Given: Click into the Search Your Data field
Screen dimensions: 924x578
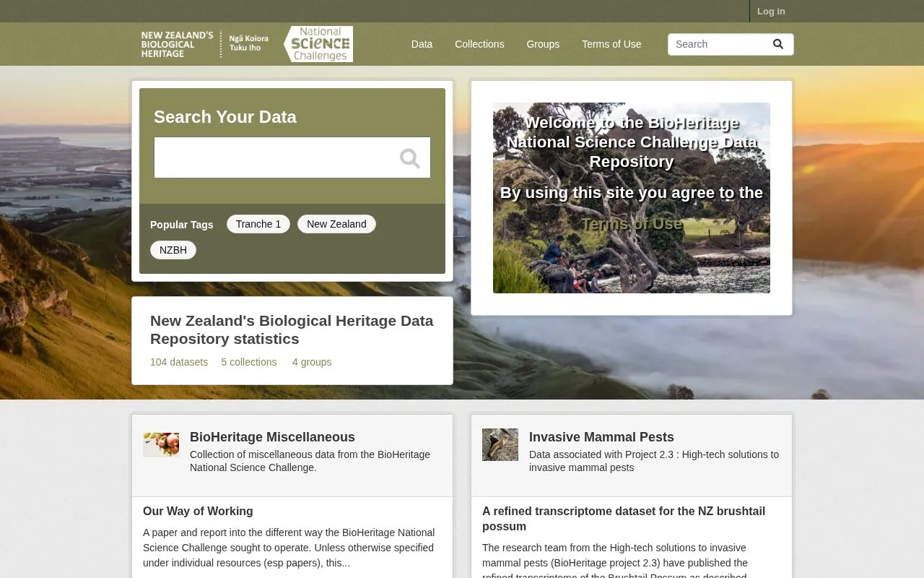Looking at the screenshot, I should (292, 158).
